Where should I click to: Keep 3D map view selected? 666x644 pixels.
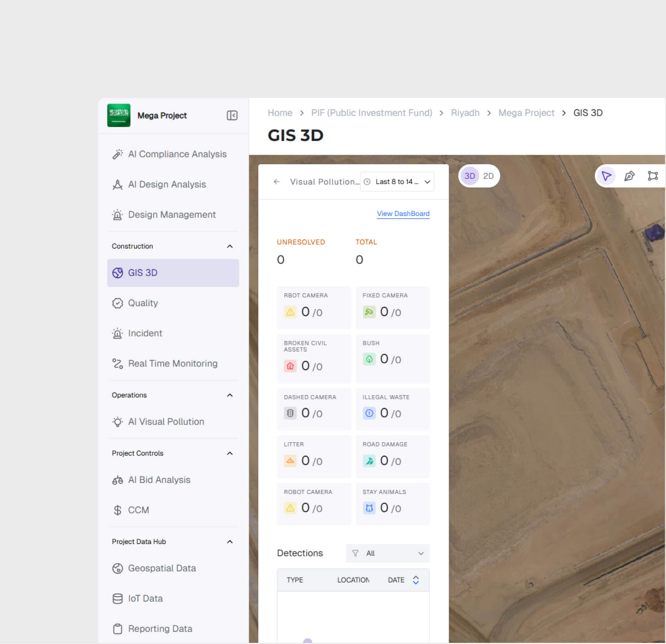tap(469, 176)
